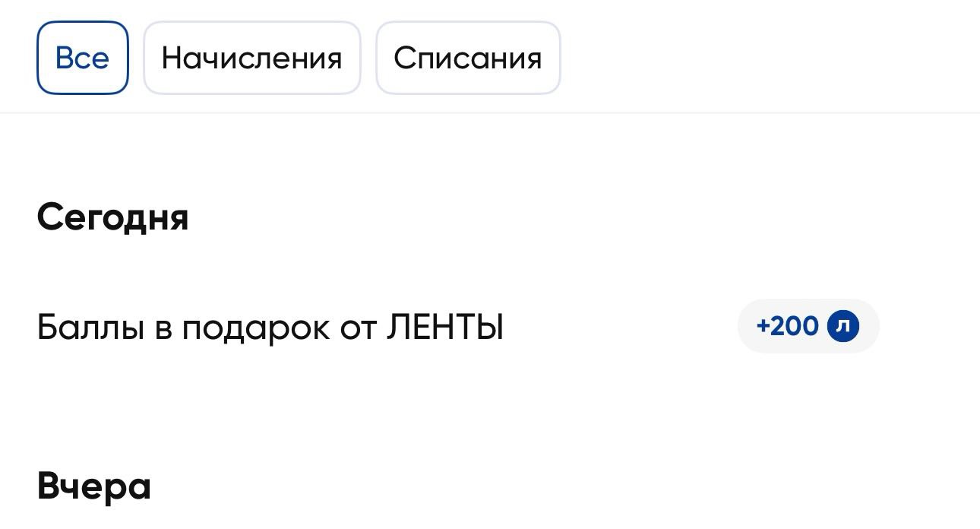This screenshot has height=529, width=980.
Task: Expand today's operations under "Сегодня"
Action: click(x=112, y=217)
